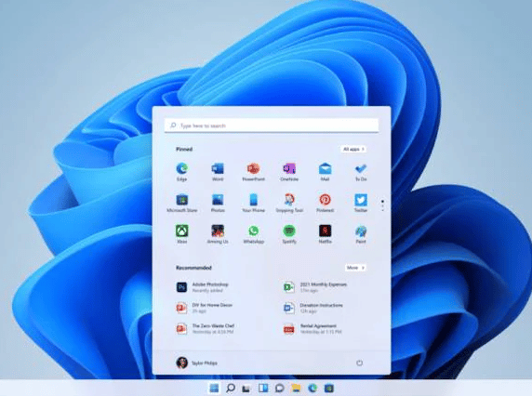This screenshot has height=396, width=532.
Task: Launch Among Us game
Action: [x=218, y=234]
